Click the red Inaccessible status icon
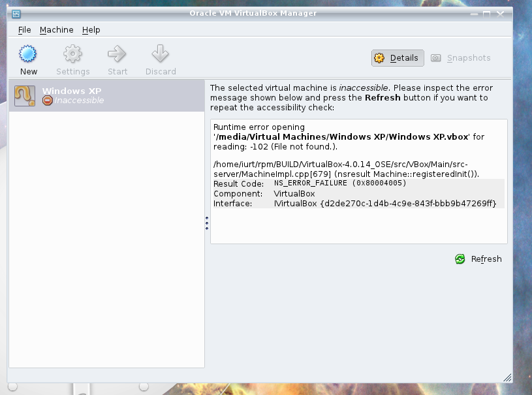The width and height of the screenshot is (532, 395). coord(47,101)
